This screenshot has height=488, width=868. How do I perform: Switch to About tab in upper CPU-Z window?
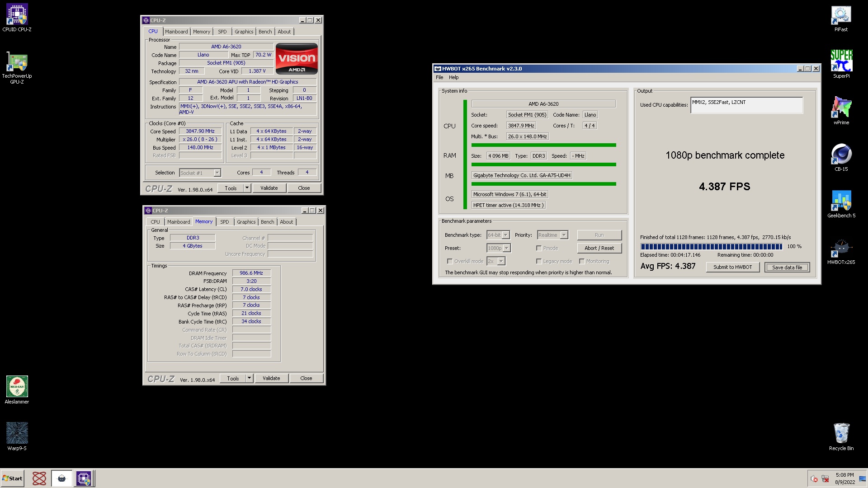pos(284,32)
